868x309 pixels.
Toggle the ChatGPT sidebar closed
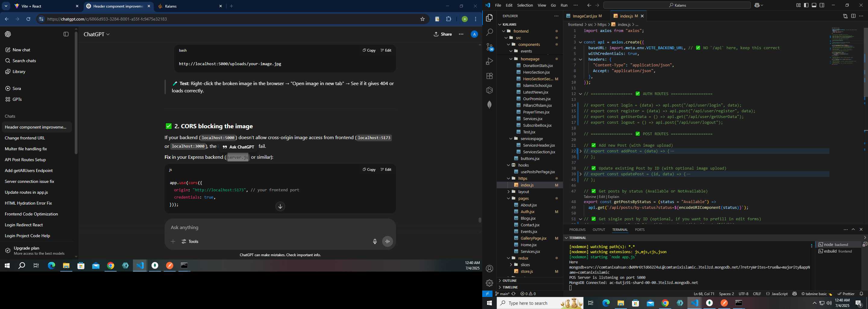pyautogui.click(x=66, y=34)
